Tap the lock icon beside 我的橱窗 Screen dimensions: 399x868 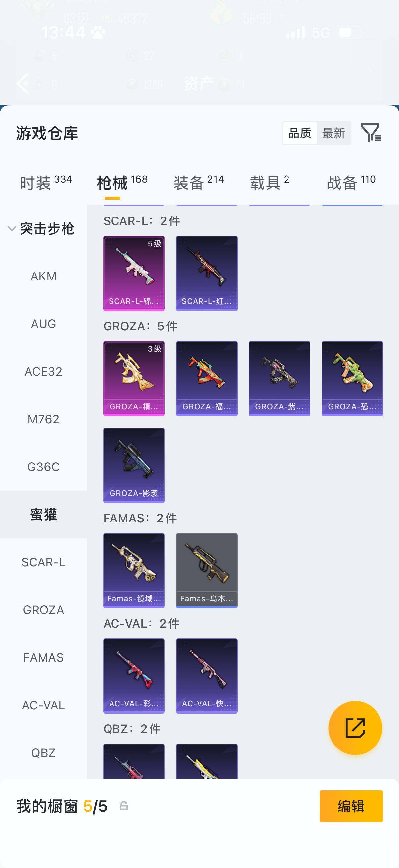point(124,806)
